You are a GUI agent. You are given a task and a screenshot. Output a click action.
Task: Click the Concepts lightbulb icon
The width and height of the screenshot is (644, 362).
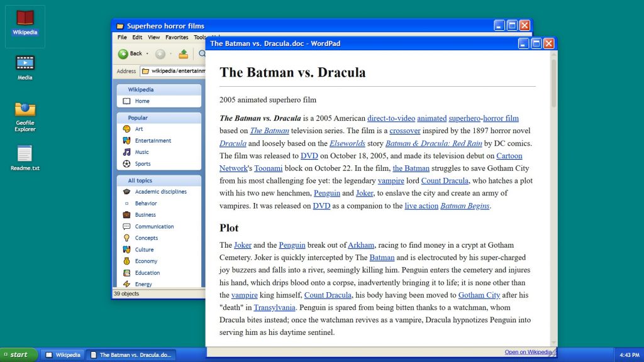tap(126, 238)
